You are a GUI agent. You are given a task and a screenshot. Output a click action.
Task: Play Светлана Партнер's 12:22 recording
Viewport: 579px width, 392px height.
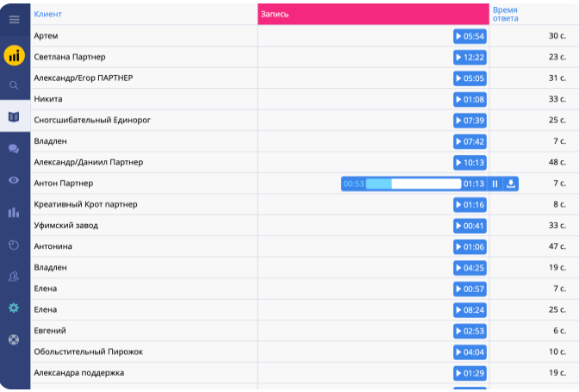tap(470, 57)
